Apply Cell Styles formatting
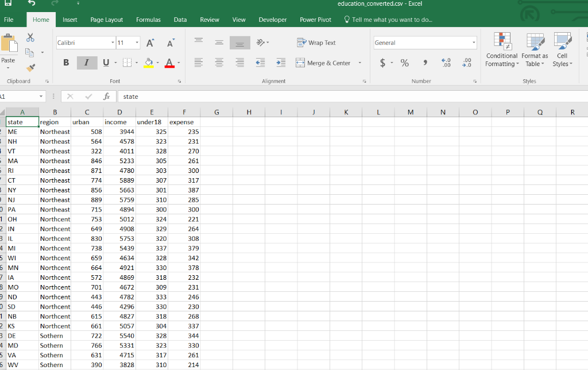The height and width of the screenshot is (370, 588). click(x=563, y=49)
